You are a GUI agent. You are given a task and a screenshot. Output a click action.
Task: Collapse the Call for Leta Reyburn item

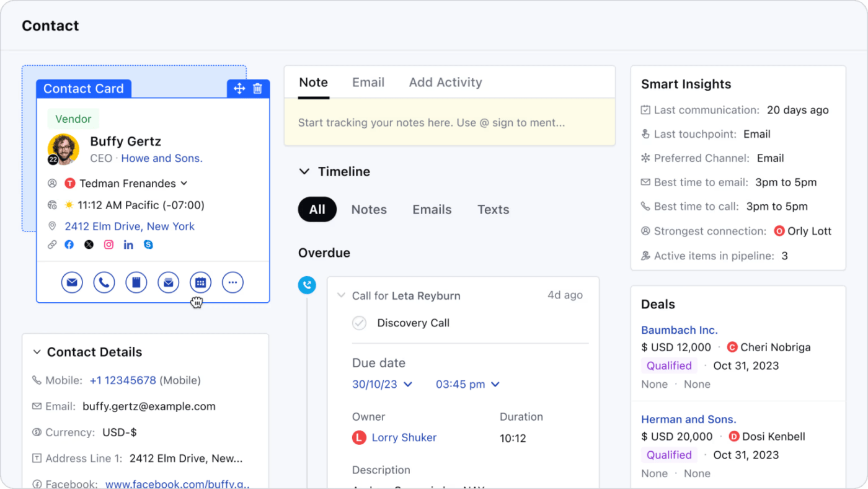click(341, 295)
